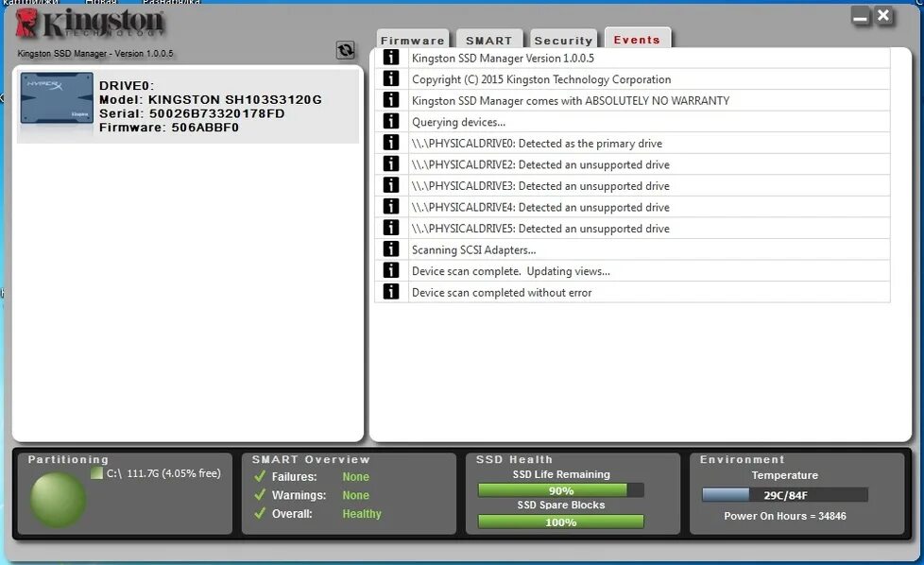Click info icon beside 'Querying devices...'
The height and width of the screenshot is (565, 924).
tap(391, 121)
